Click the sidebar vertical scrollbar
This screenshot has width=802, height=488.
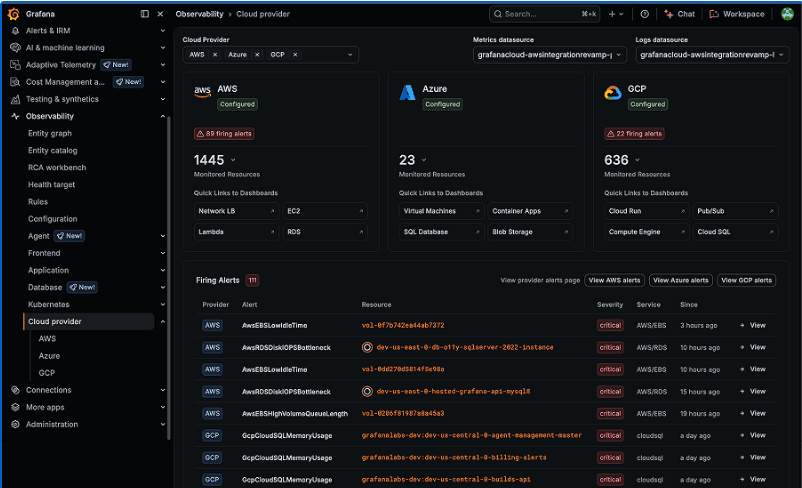pyautogui.click(x=169, y=278)
